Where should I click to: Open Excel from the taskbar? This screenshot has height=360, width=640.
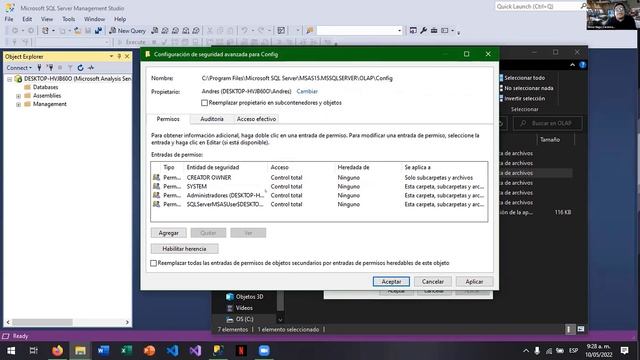tap(127, 351)
